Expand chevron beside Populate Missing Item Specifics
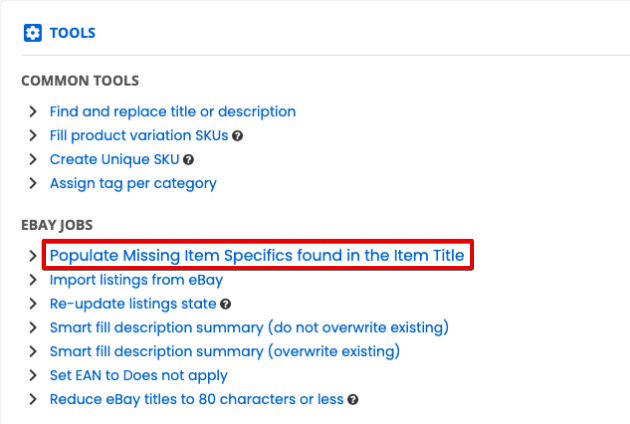630x424 pixels. tap(33, 256)
